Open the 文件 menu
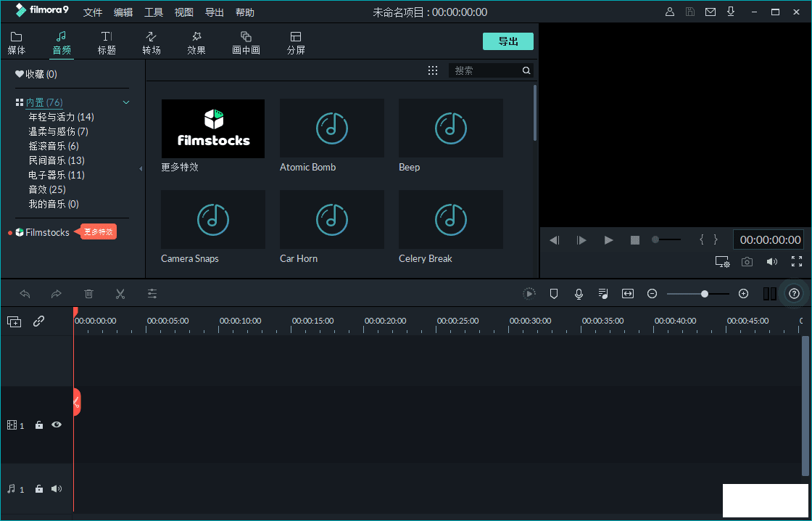Image resolution: width=812 pixels, height=521 pixels. (x=93, y=12)
